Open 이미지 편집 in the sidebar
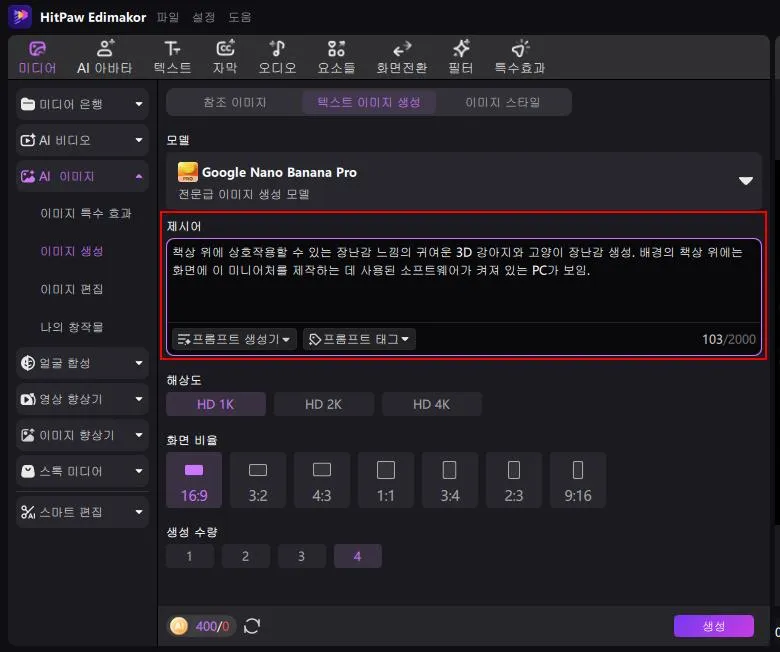Image resolution: width=780 pixels, height=652 pixels. [72, 289]
